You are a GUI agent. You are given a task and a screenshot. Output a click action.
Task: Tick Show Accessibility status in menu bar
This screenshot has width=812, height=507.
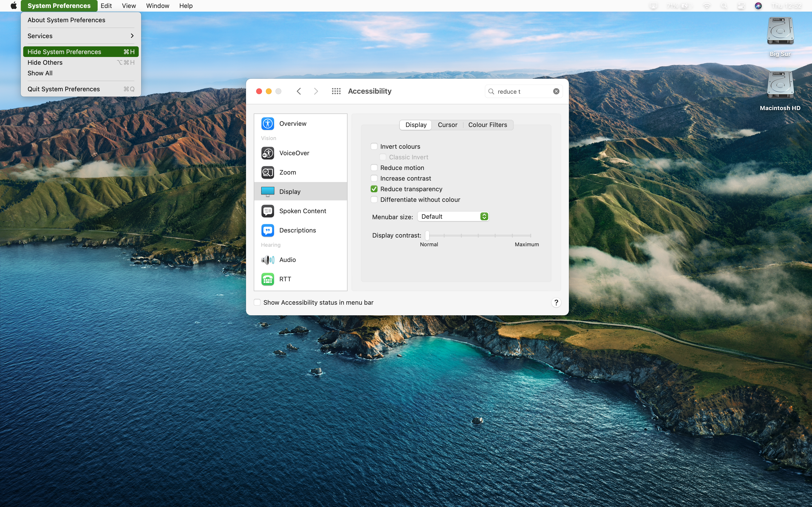pos(257,303)
